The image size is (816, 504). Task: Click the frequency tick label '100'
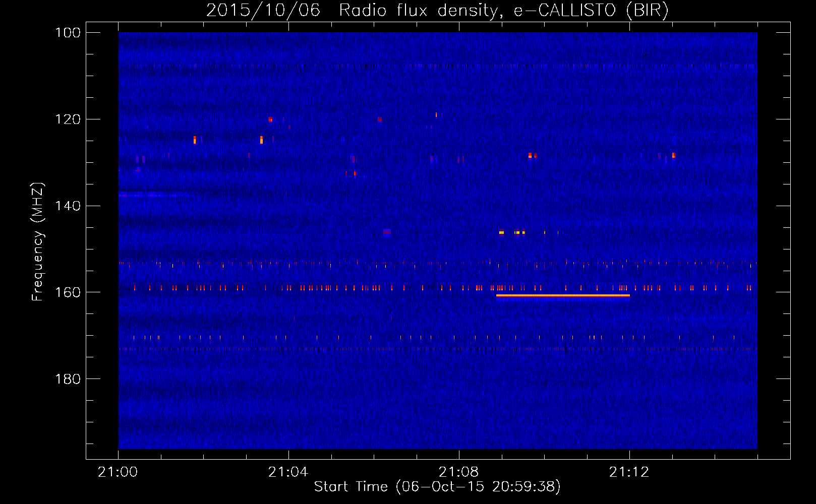(x=68, y=33)
